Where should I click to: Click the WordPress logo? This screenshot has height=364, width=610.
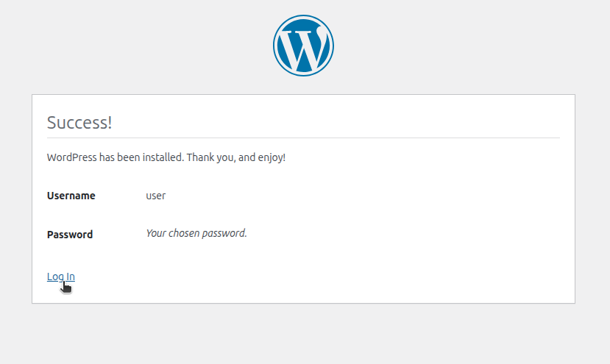point(303,46)
